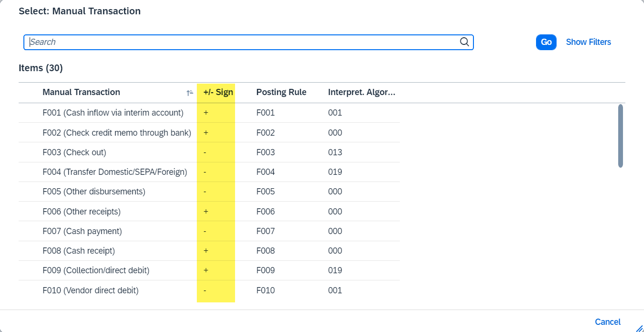The image size is (644, 332).
Task: Click the minus sign in F010 row
Action: (205, 290)
